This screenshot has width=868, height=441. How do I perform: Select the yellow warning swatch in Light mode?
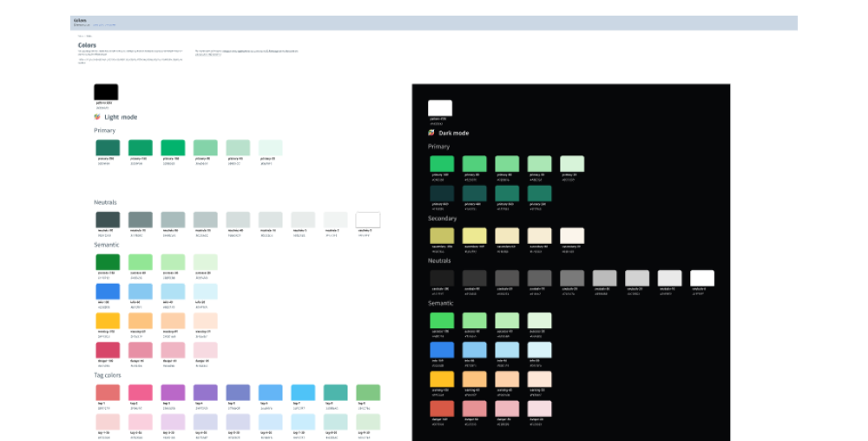[108, 320]
